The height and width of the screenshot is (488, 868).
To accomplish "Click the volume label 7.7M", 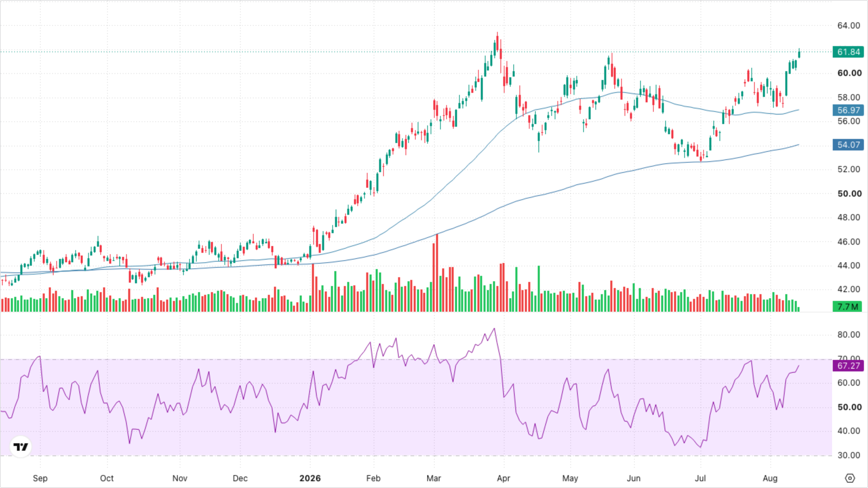I will point(847,307).
